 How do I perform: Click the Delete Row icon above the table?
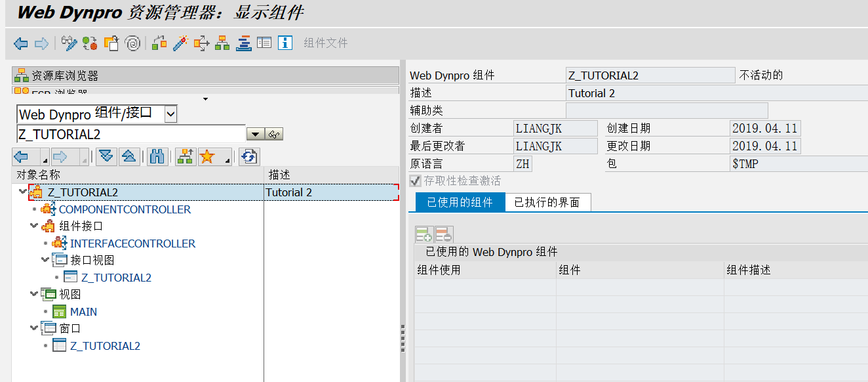pyautogui.click(x=444, y=234)
